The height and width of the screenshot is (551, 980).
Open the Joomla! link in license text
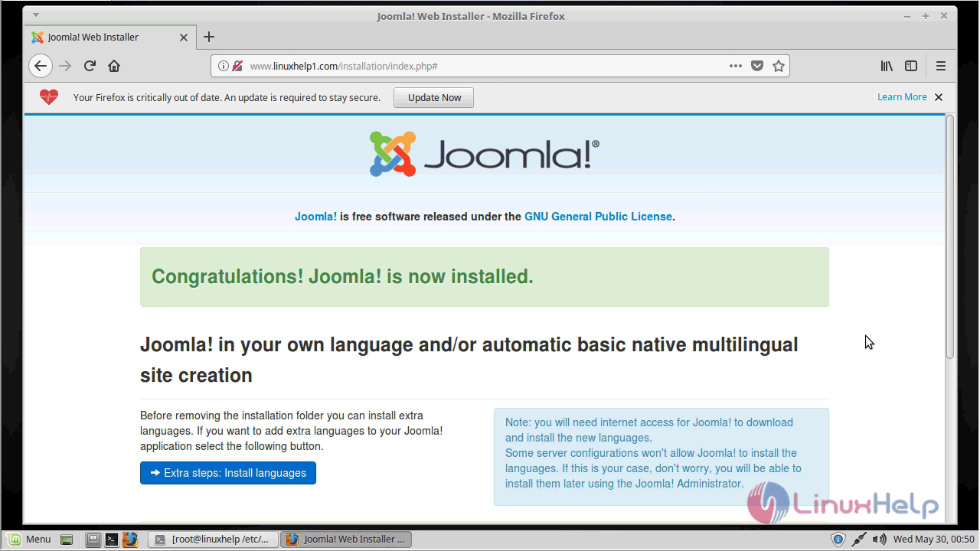tap(315, 217)
